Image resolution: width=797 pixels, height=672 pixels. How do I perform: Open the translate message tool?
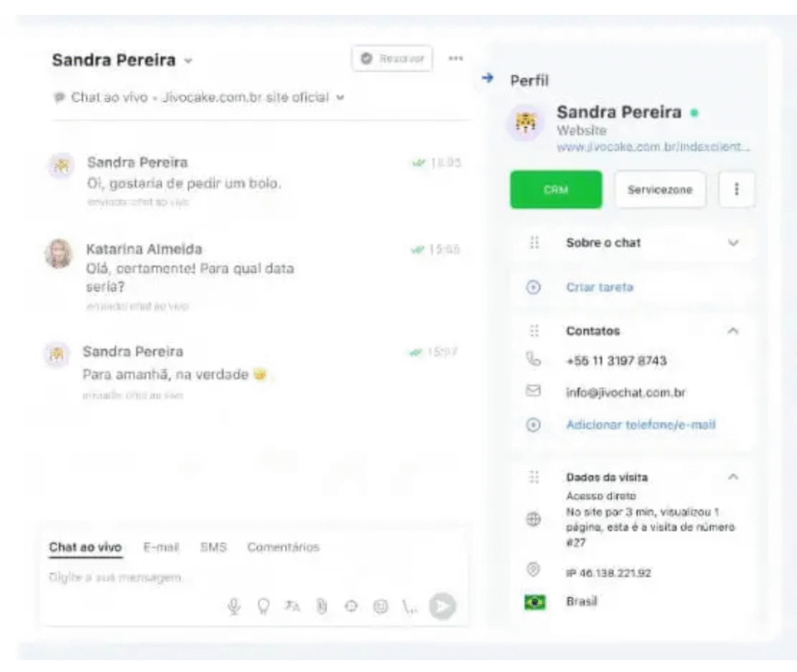pyautogui.click(x=292, y=607)
